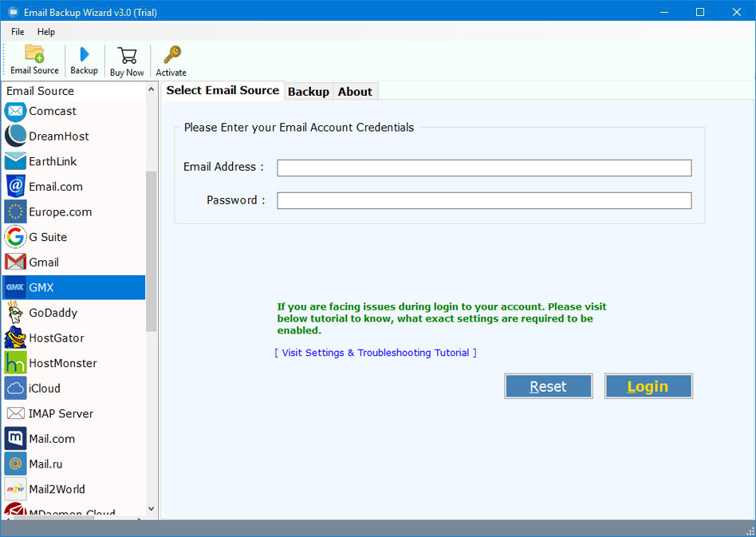Choose the EarthLink text entry

click(x=53, y=161)
